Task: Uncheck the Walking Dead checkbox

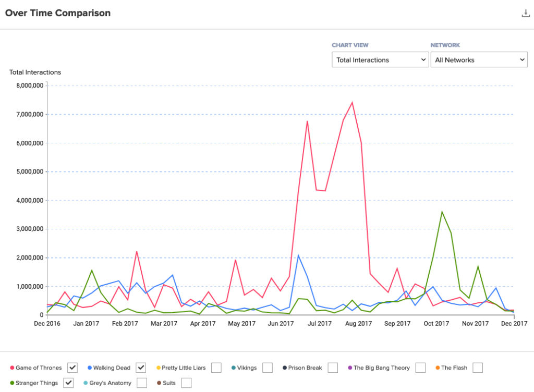Action: [x=141, y=368]
